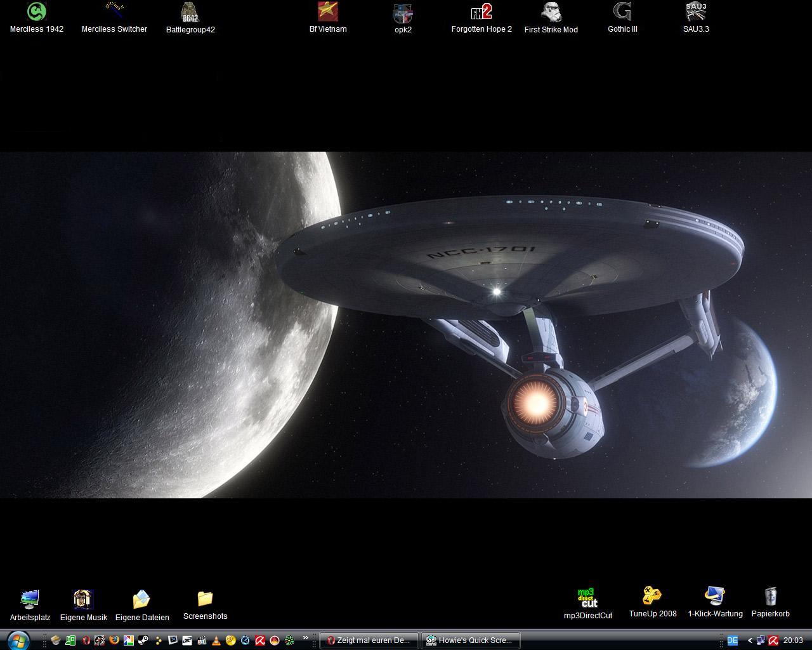Launch Firefox from the quick launch bar

tap(114, 640)
